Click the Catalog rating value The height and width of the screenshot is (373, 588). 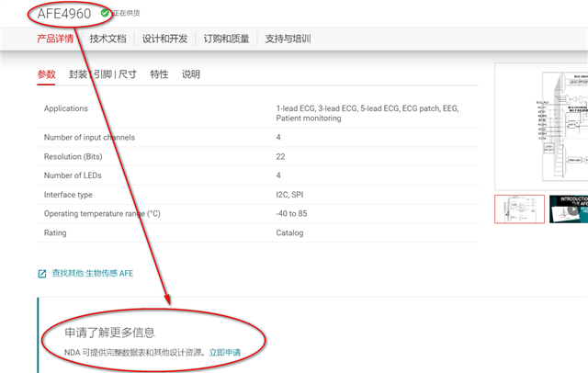coord(289,232)
